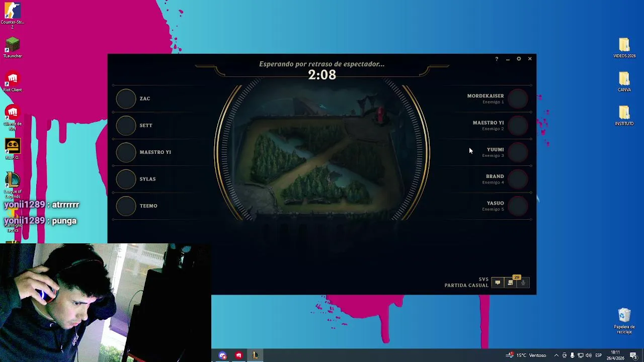Viewport: 644px width, 362px height.
Task: Select Yasuo enemy portrait circle
Action: (518, 206)
